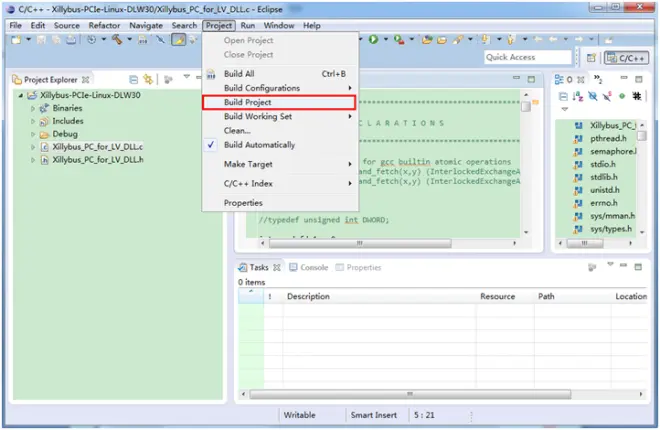This screenshot has width=660, height=430.
Task: Open the File menu
Action: point(16,25)
